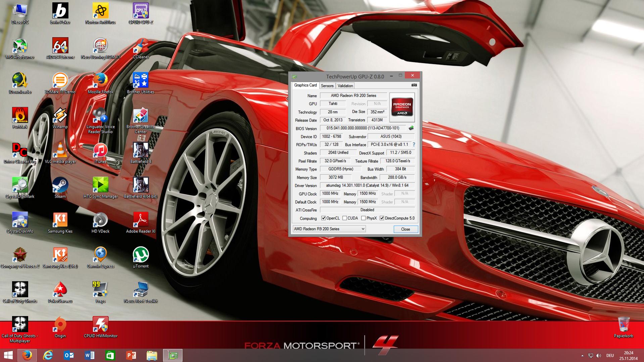Toggle the DirectCompute 5.0 checkbox
Viewport: 644px width, 362px height.
pos(382,218)
